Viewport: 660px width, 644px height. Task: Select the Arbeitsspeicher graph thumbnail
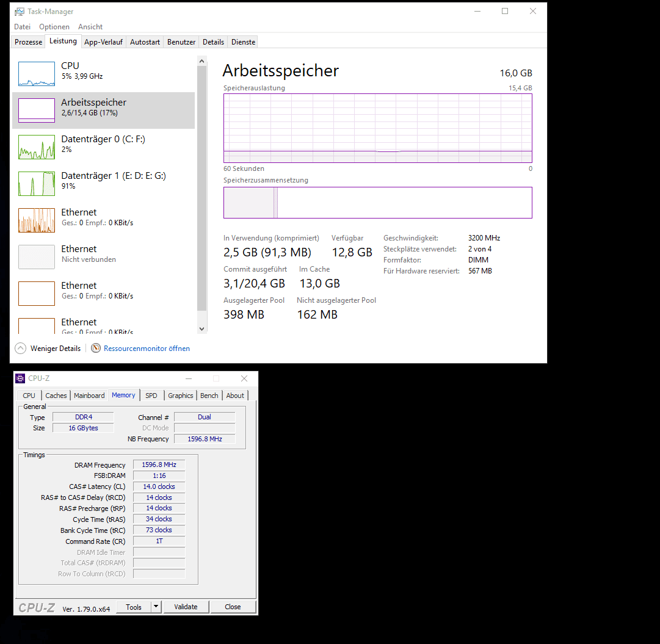pyautogui.click(x=37, y=110)
